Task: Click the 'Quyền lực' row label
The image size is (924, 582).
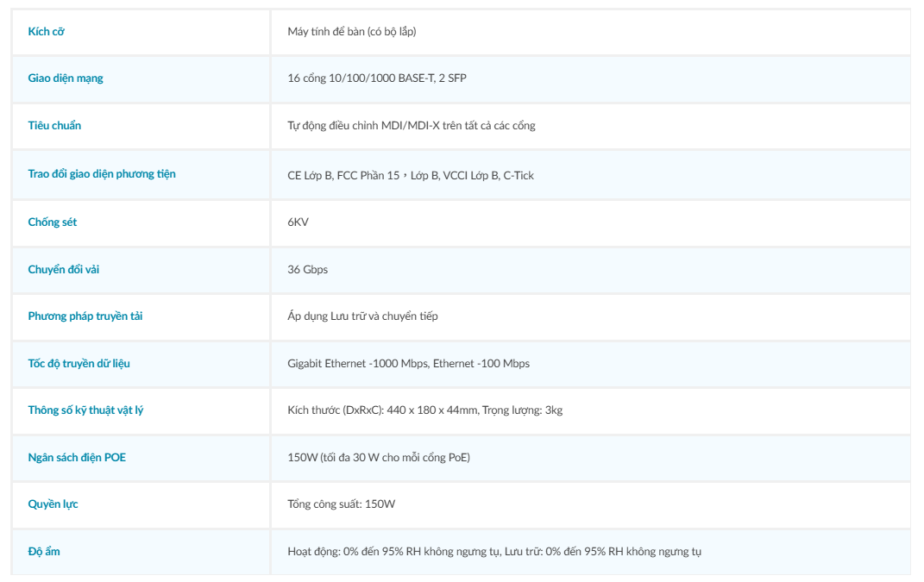Action: tap(53, 504)
